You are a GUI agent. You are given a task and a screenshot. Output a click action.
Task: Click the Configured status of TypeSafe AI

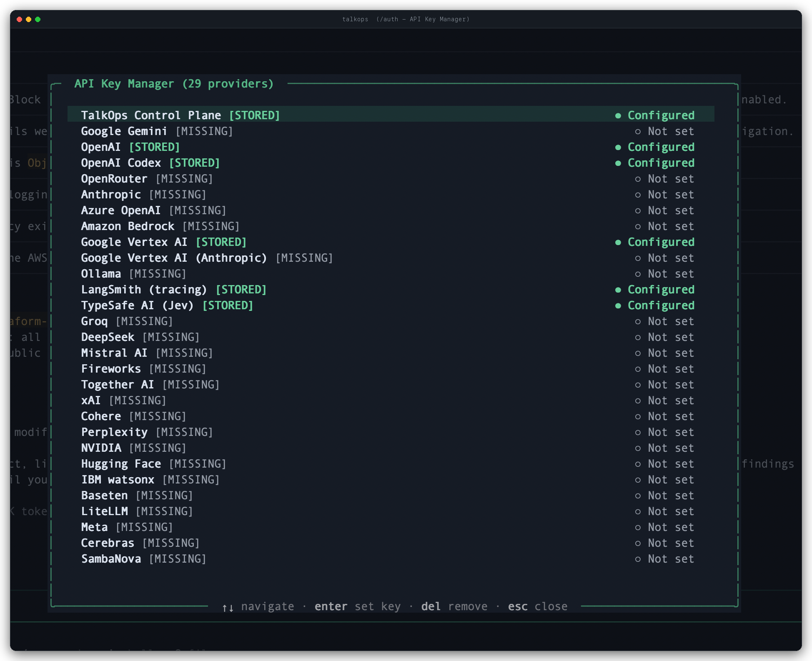click(x=655, y=305)
